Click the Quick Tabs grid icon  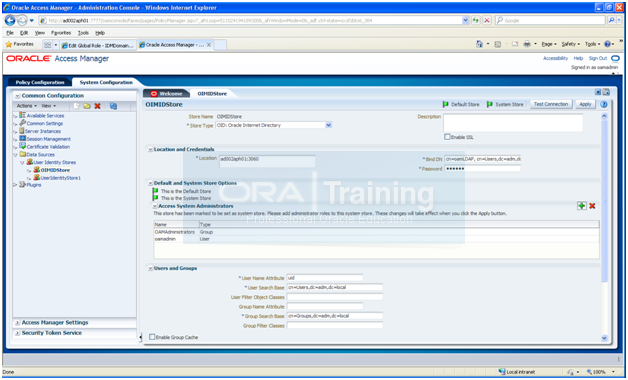48,45
